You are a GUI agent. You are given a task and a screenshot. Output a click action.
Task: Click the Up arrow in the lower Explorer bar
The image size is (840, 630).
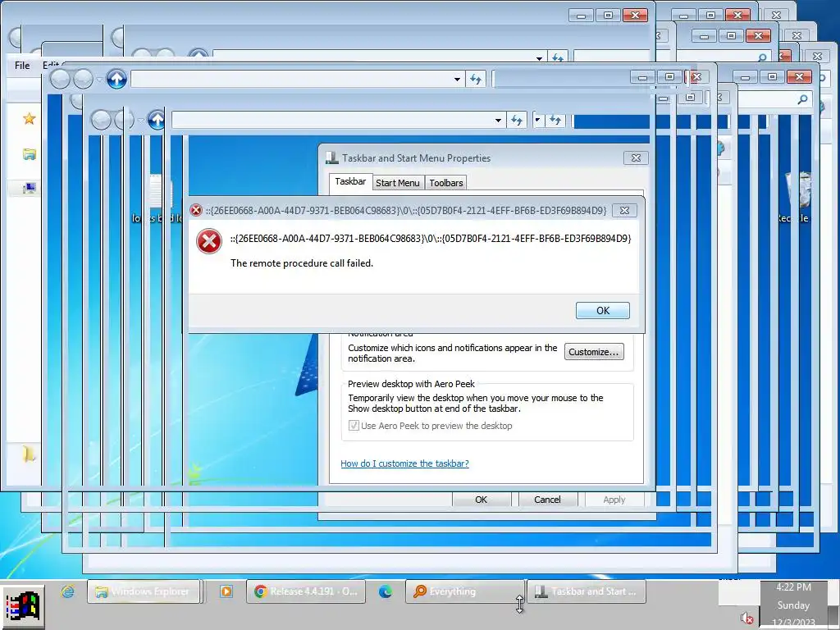tap(157, 120)
